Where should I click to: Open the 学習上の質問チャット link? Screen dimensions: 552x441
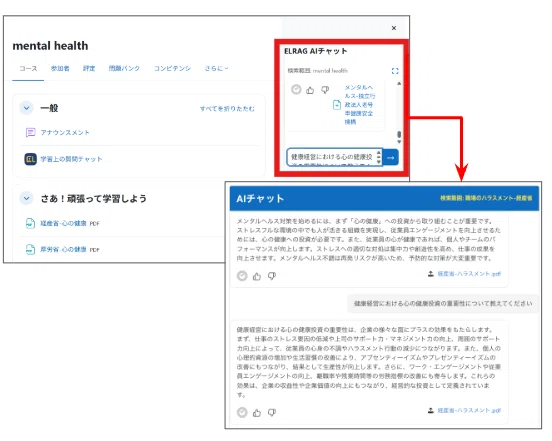pos(71,159)
